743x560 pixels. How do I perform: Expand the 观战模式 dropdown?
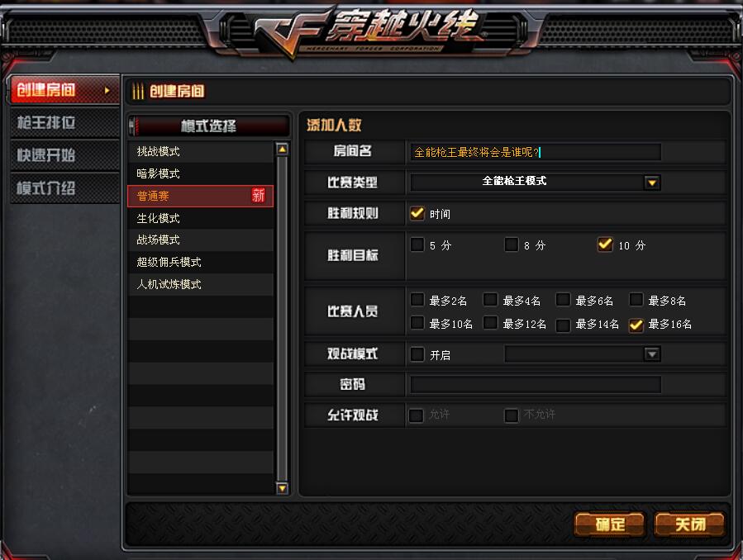click(x=652, y=354)
